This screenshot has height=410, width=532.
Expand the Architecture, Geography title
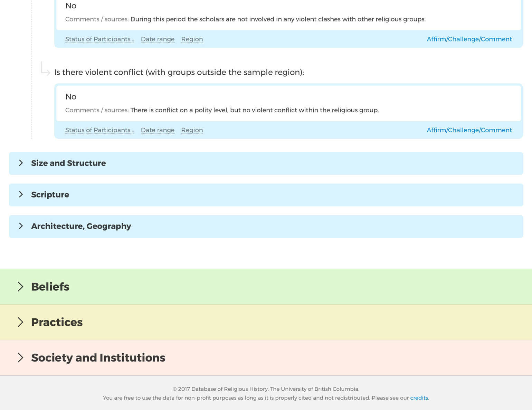point(81,226)
